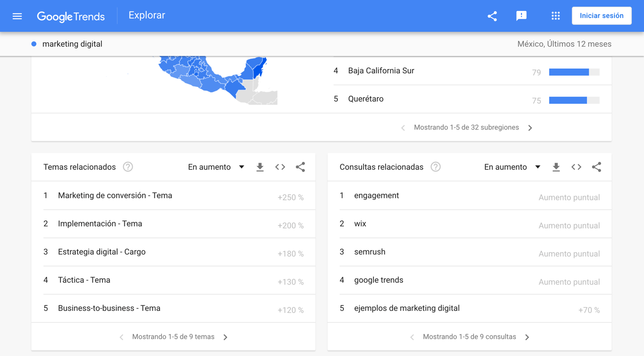The height and width of the screenshot is (356, 644).
Task: Go to previous related queries page
Action: (x=412, y=337)
